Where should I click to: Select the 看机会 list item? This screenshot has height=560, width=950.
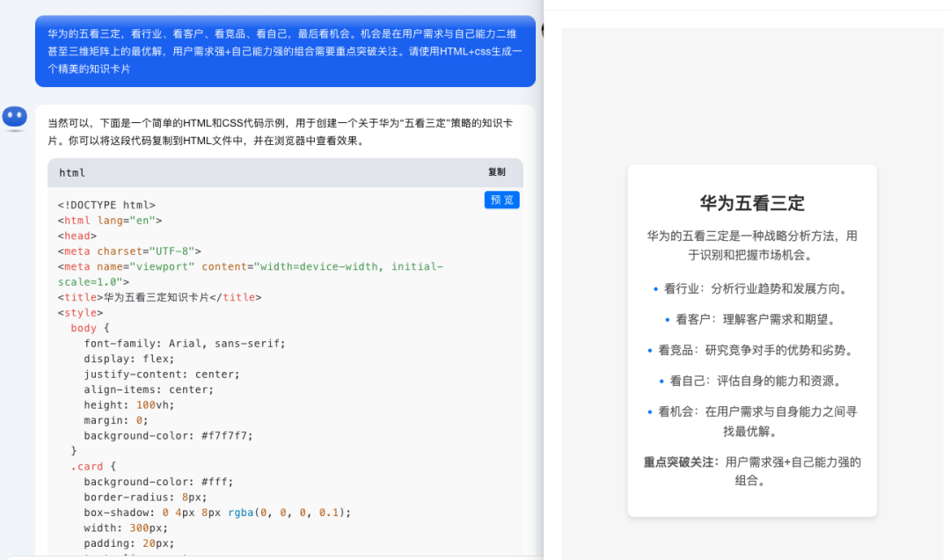756,421
